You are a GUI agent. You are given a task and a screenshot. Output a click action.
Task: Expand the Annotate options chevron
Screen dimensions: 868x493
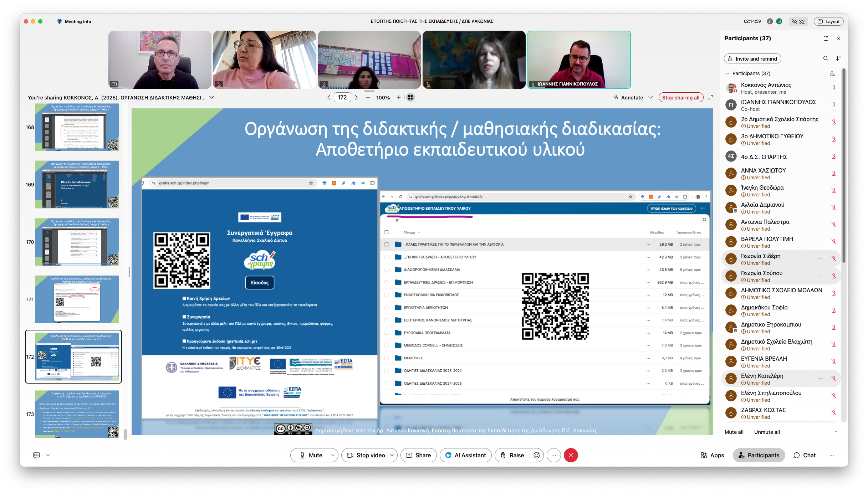click(x=650, y=97)
